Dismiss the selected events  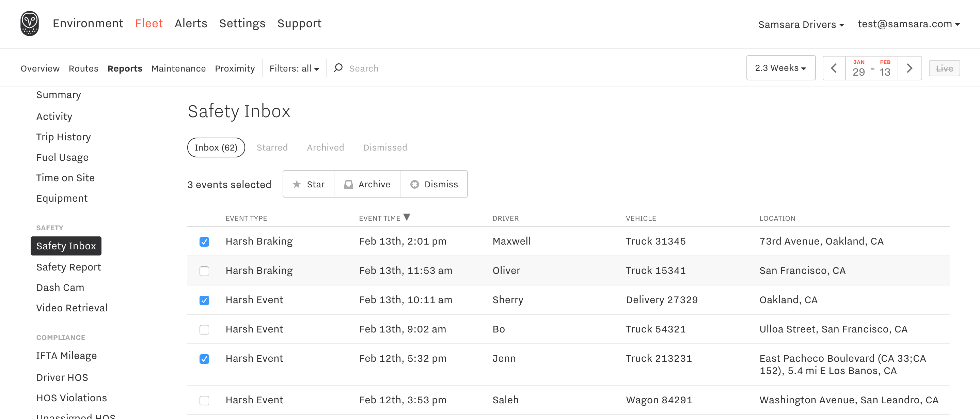coord(434,184)
